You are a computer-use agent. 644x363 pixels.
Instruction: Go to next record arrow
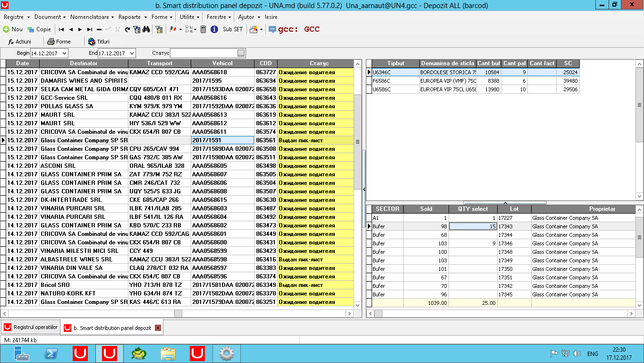pyautogui.click(x=80, y=29)
